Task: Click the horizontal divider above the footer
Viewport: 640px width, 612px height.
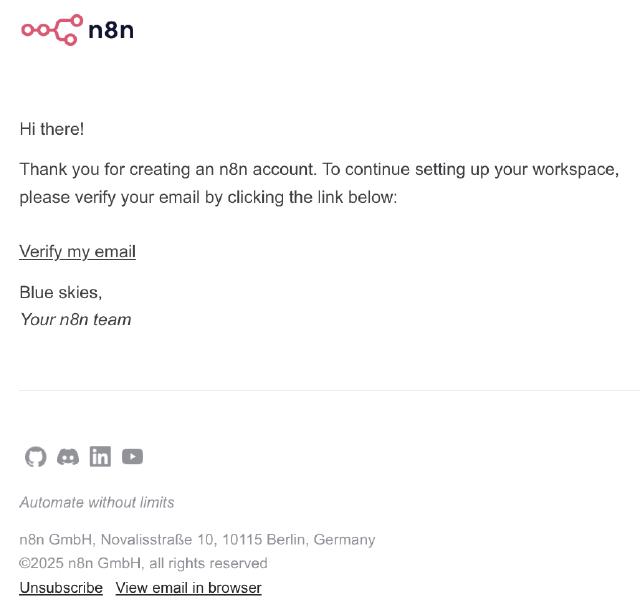Action: pos(328,390)
